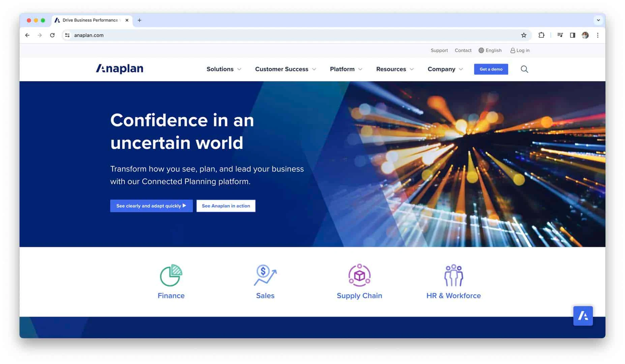The height and width of the screenshot is (364, 625).
Task: Expand the Platform menu chevron
Action: click(x=360, y=69)
